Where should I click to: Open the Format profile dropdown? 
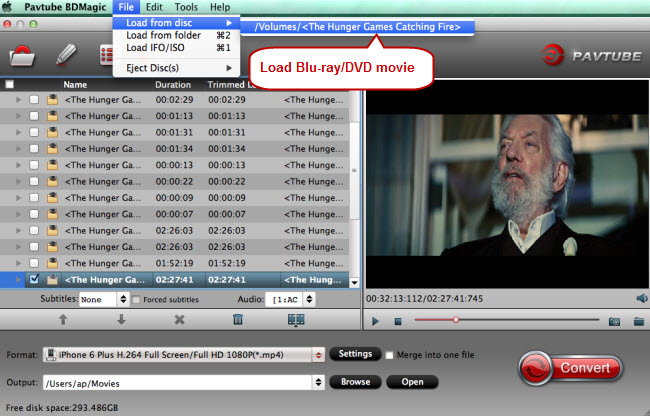coord(184,355)
